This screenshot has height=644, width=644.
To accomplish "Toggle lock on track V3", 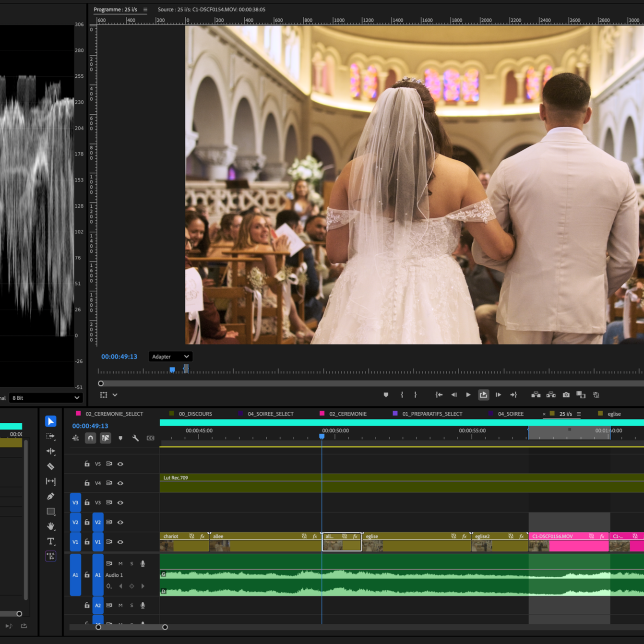I will click(87, 502).
